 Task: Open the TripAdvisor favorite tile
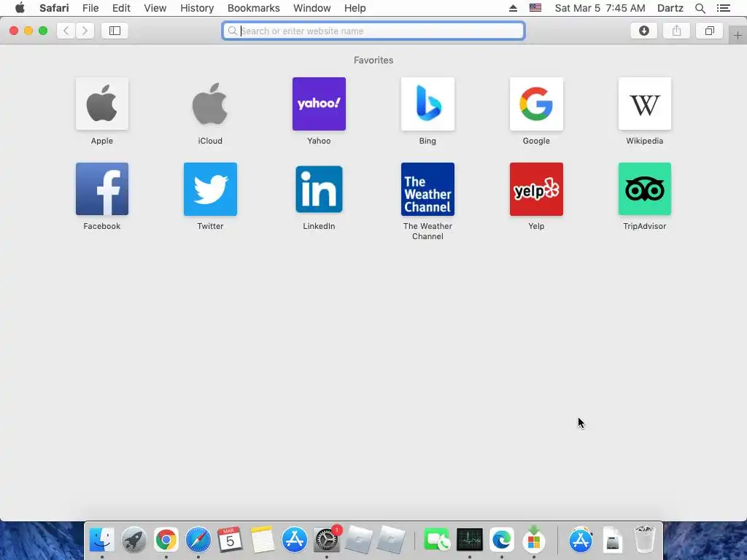pos(645,189)
